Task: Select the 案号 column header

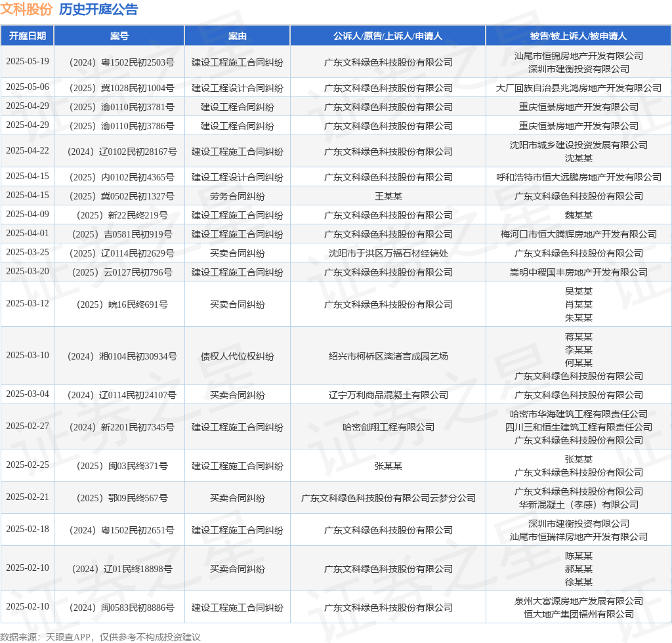Action: click(x=119, y=36)
